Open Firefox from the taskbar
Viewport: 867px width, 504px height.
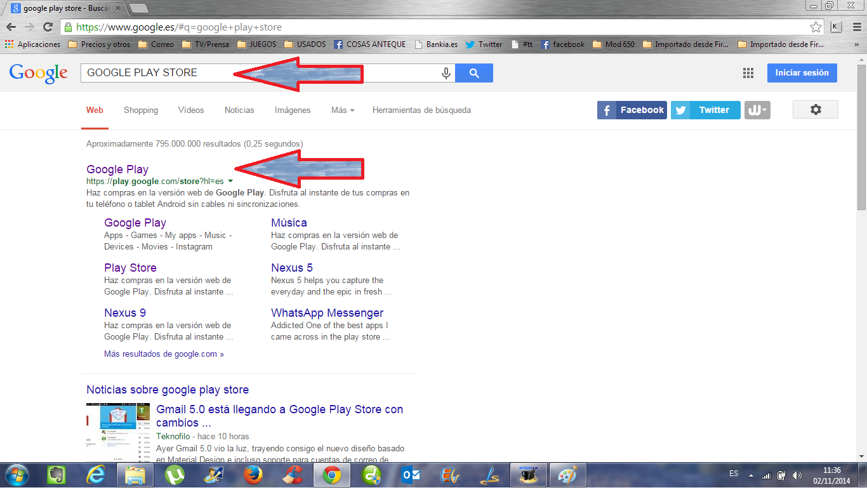(254, 475)
